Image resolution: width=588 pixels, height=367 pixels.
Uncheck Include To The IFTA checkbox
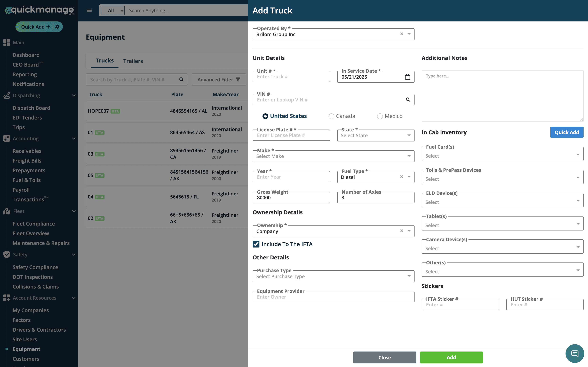(x=256, y=244)
